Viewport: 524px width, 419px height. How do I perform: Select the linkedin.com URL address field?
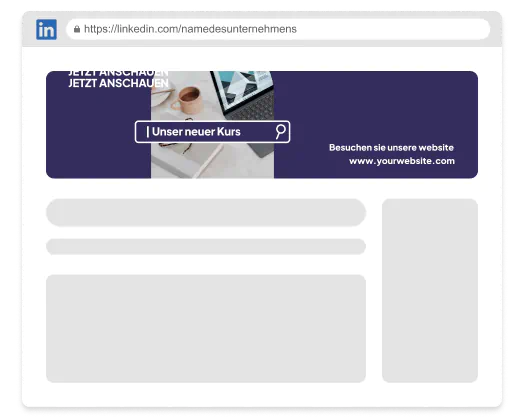[278, 29]
